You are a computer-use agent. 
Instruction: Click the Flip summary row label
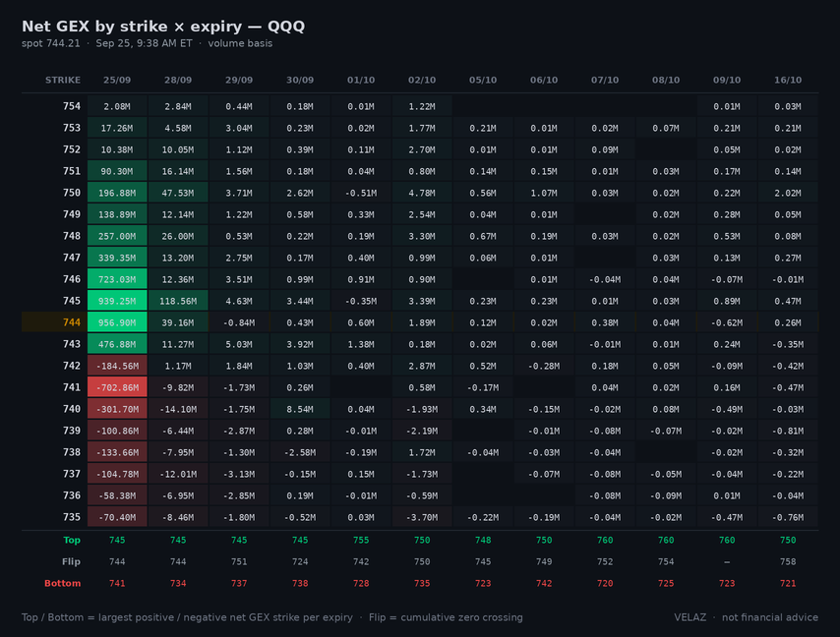[71, 561]
